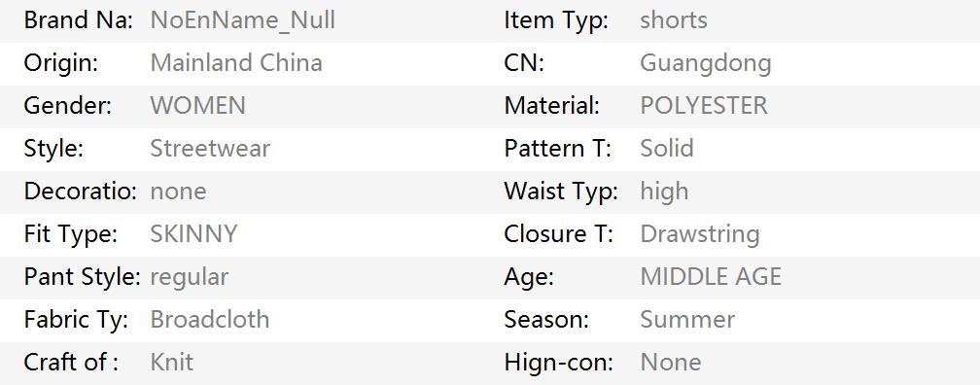Select the Decoratio: label
The width and height of the screenshot is (980, 385).
80,192
